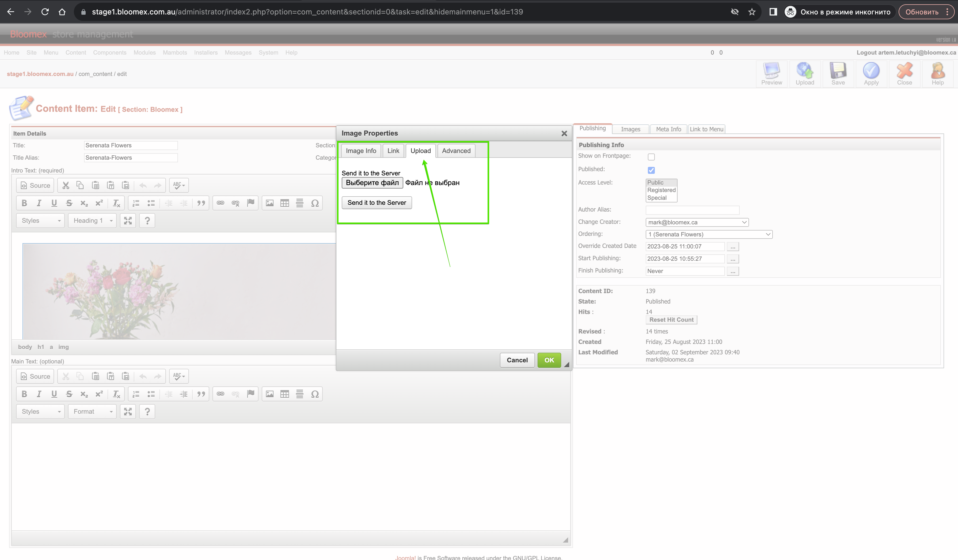The height and width of the screenshot is (560, 958).
Task: Expand the Change Creator dropdown
Action: point(697,222)
